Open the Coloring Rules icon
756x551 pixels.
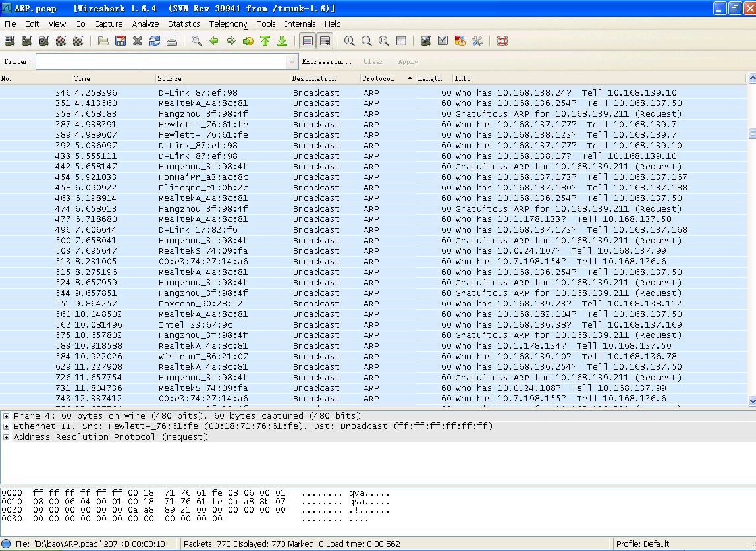[x=460, y=41]
